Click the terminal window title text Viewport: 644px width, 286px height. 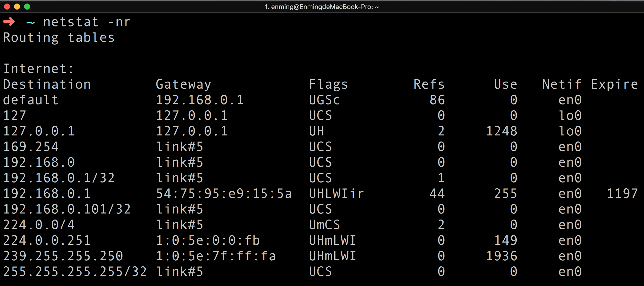(321, 7)
